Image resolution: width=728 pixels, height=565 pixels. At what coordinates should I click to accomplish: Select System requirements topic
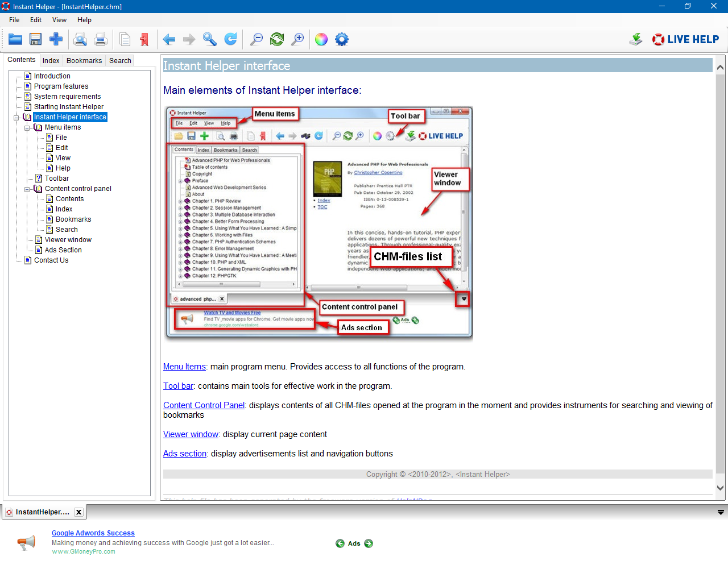coord(68,97)
